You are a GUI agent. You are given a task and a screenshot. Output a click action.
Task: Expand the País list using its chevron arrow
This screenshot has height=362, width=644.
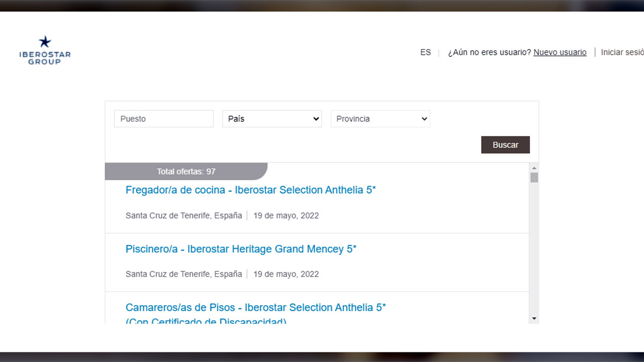coord(316,119)
